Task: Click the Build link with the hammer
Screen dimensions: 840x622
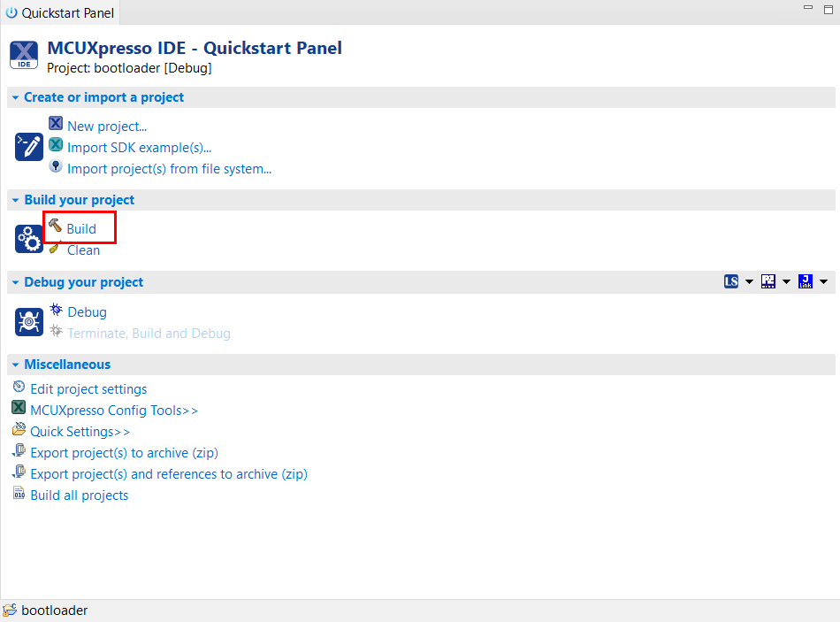Action: coord(80,229)
